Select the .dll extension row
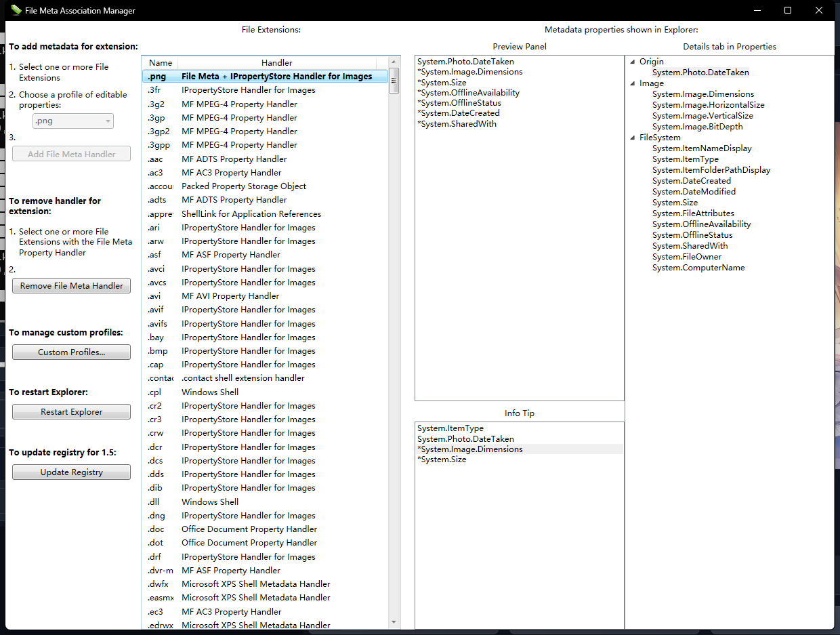The image size is (840, 635). click(x=266, y=502)
